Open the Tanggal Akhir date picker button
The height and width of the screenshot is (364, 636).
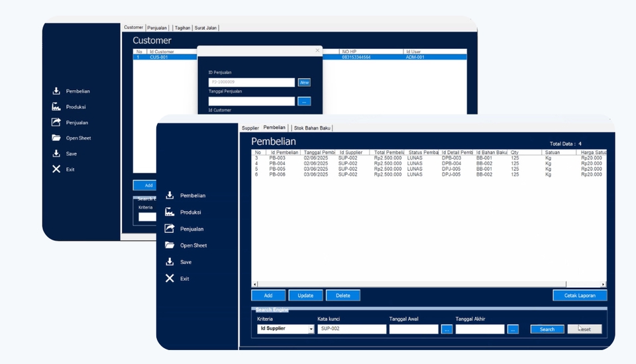click(513, 329)
